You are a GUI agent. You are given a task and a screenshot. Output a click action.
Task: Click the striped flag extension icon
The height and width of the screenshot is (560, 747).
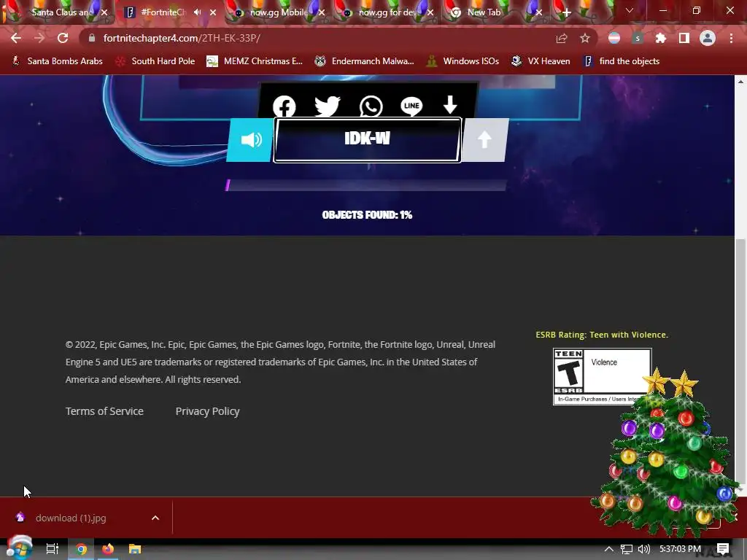(614, 38)
